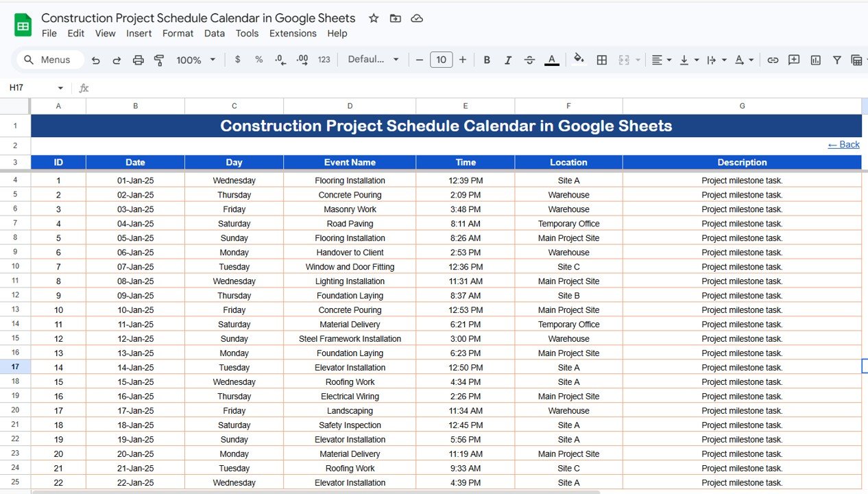
Task: Insert a link
Action: (x=773, y=60)
